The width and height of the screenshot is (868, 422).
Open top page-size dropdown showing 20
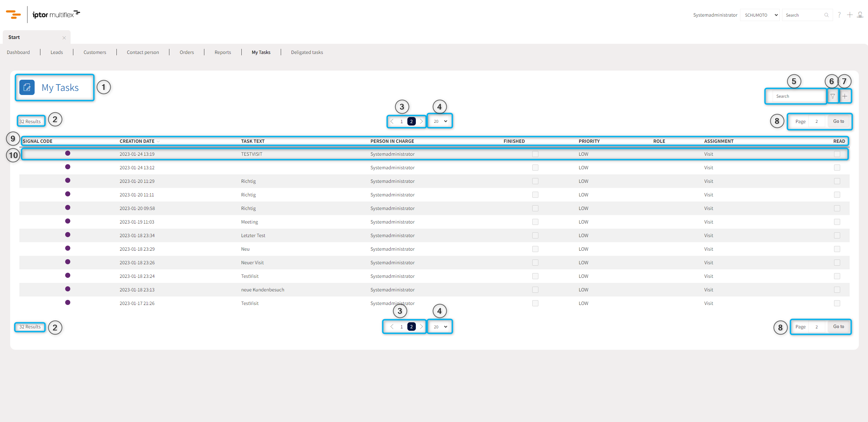click(x=440, y=121)
